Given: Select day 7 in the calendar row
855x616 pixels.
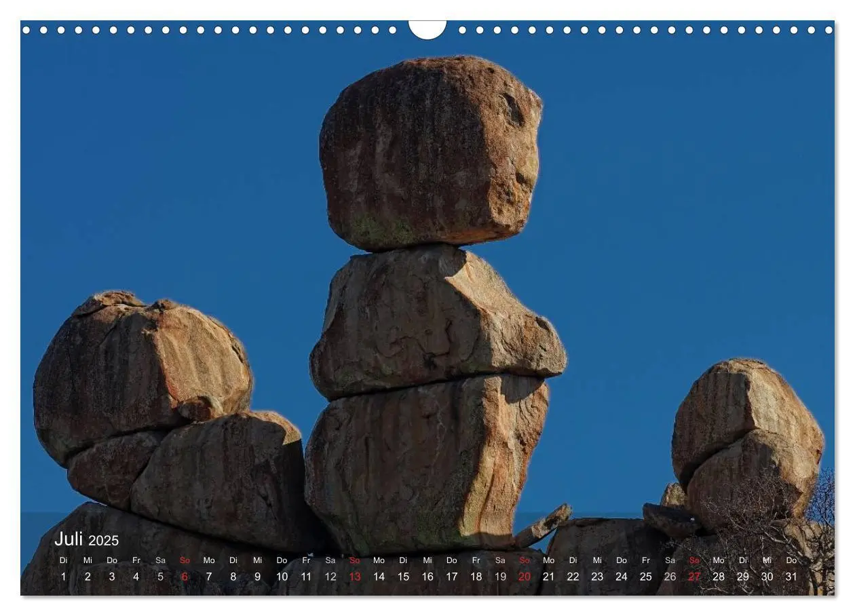Looking at the screenshot, I should pos(209,577).
